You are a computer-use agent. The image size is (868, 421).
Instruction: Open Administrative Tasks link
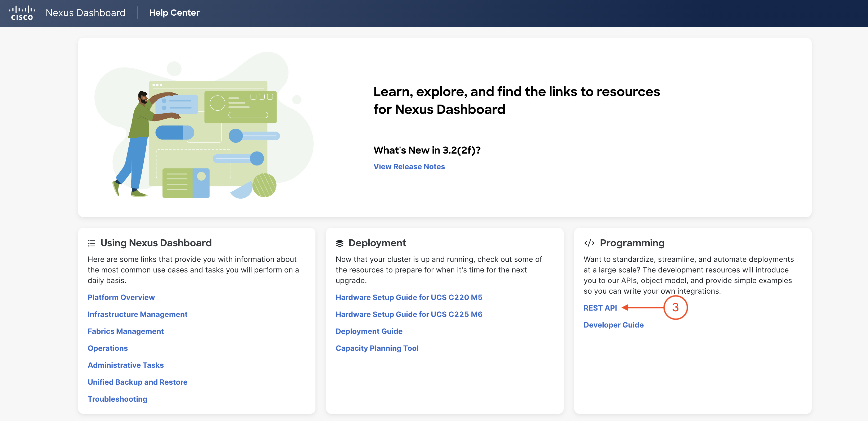coord(126,365)
